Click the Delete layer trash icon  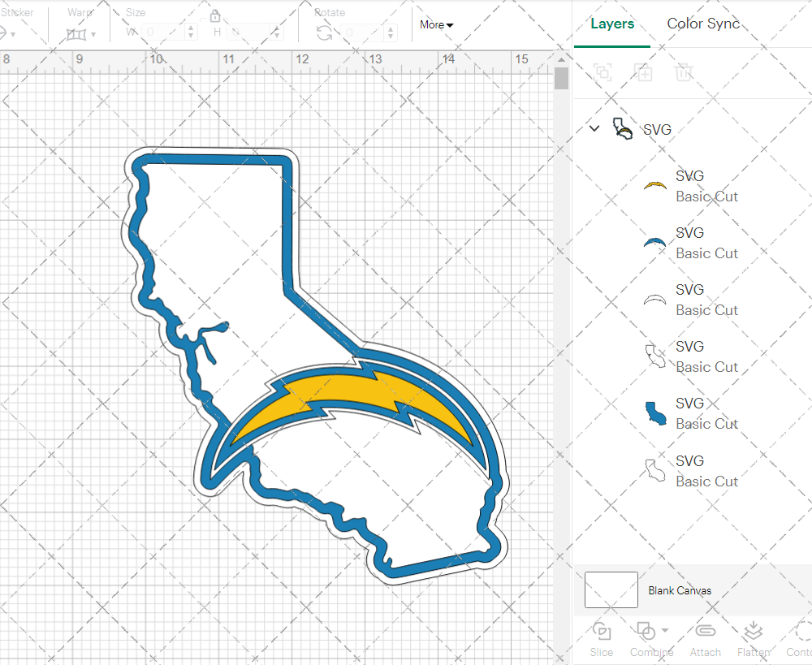[684, 72]
